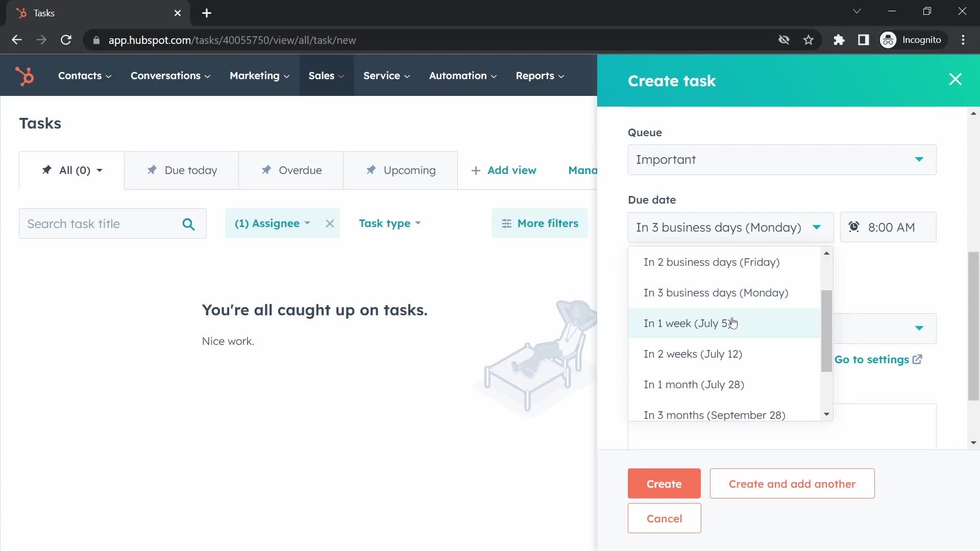Click the 'Due today' tab filter
This screenshot has width=980, height=551.
[x=182, y=170]
